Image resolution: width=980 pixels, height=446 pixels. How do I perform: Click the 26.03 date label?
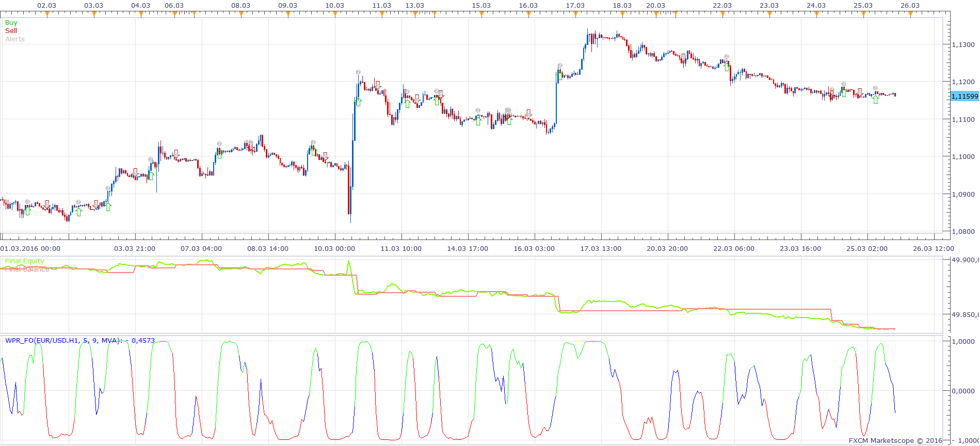click(910, 6)
